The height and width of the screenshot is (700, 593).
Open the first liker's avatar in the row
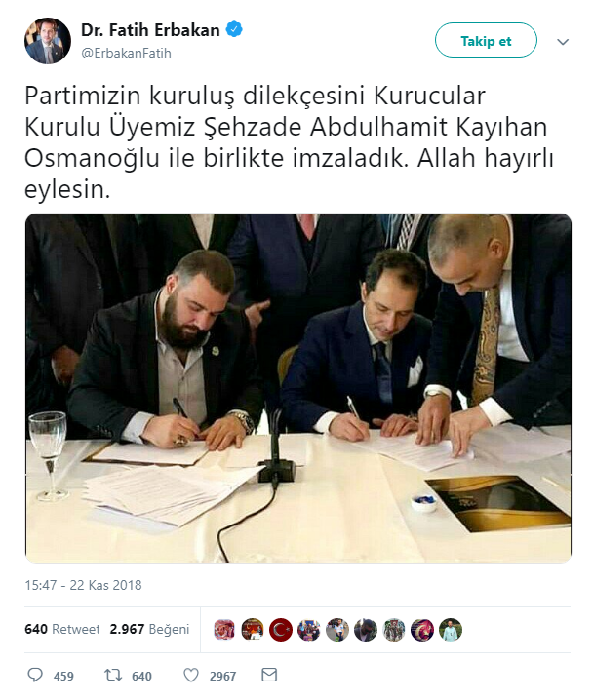pos(224,630)
